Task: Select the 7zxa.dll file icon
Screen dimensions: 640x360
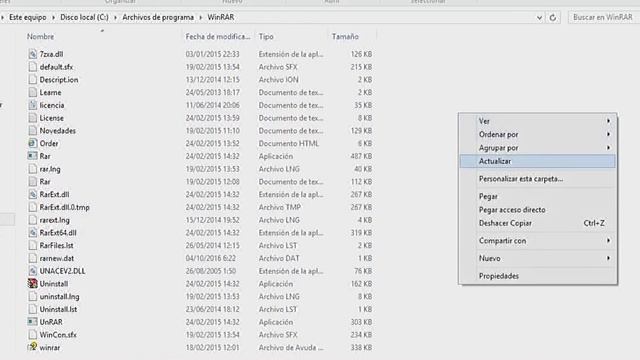Action: (33, 54)
